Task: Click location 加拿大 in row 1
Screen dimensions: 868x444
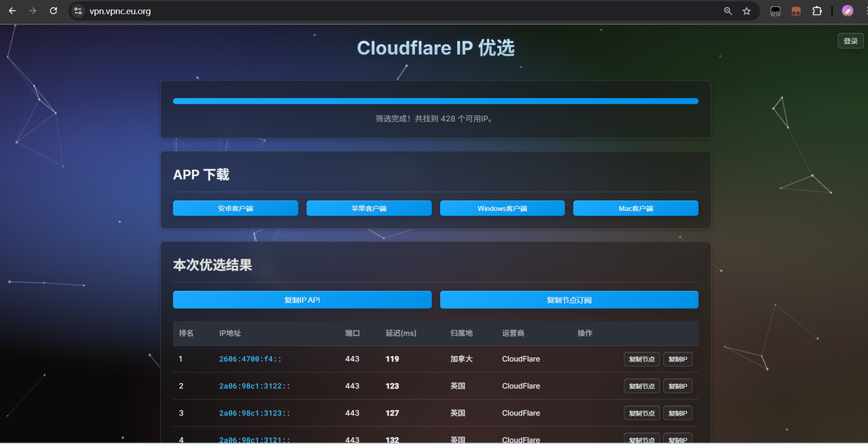Action: (x=462, y=359)
